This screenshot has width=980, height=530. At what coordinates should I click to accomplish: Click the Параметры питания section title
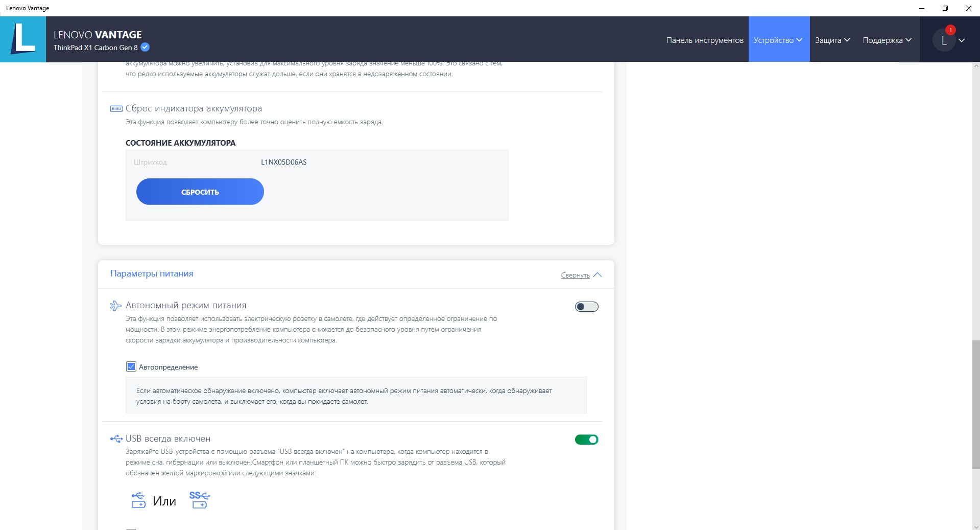click(152, 273)
